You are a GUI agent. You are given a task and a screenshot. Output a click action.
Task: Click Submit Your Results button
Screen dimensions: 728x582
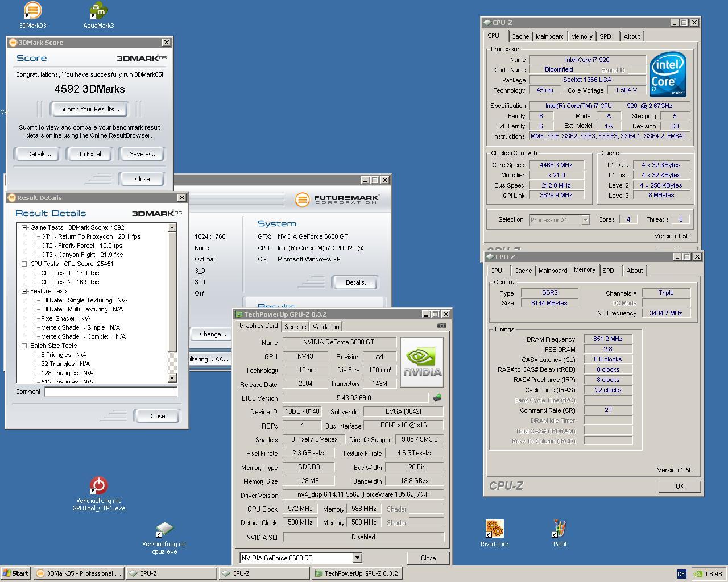[90, 109]
